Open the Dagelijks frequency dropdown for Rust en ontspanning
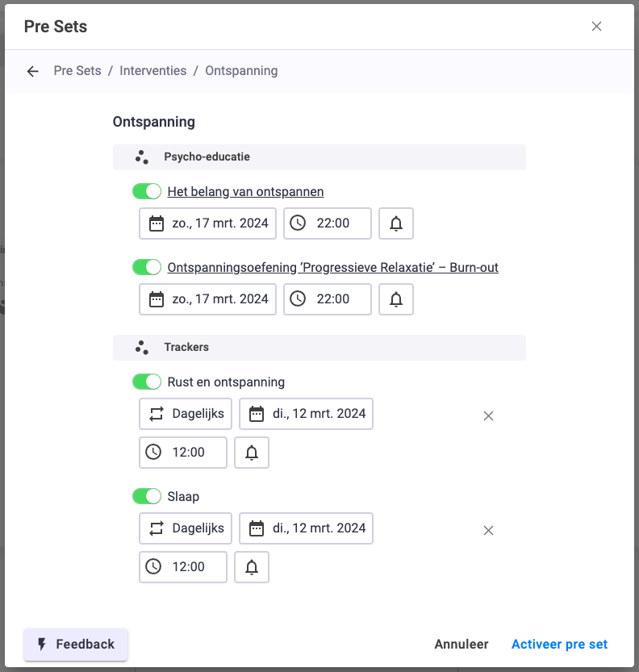 pyautogui.click(x=186, y=414)
